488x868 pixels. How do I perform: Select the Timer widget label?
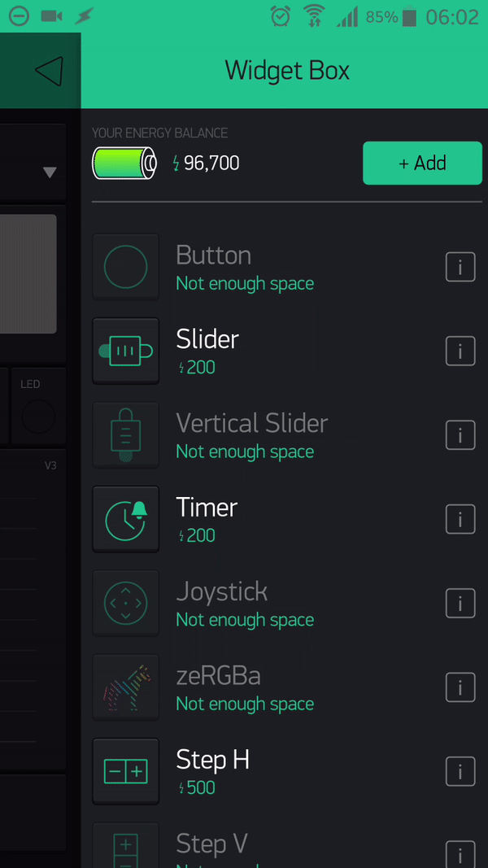(x=207, y=507)
